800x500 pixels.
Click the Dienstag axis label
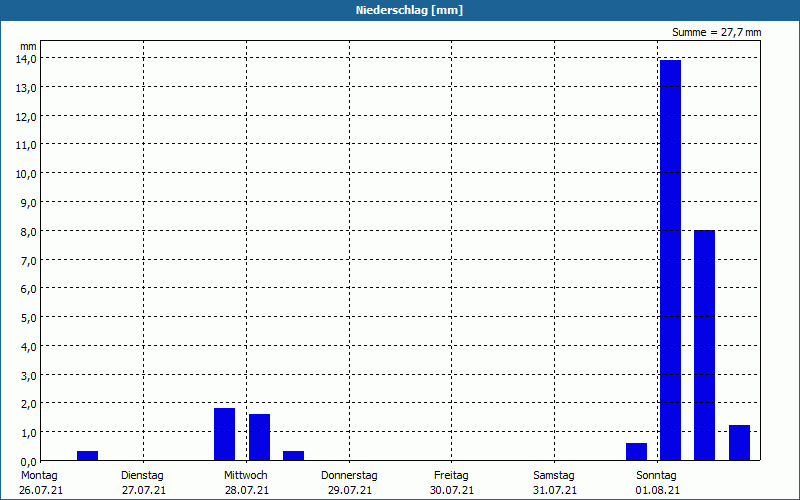click(x=142, y=476)
